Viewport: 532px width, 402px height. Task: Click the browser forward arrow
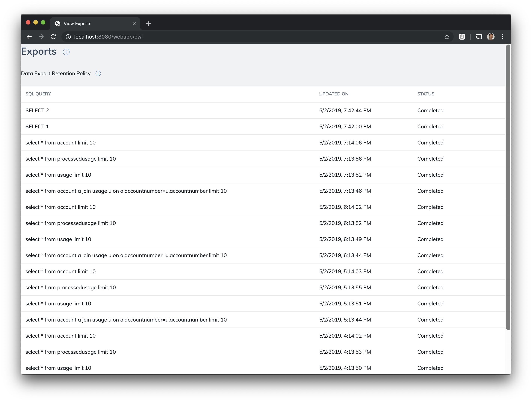pyautogui.click(x=41, y=37)
